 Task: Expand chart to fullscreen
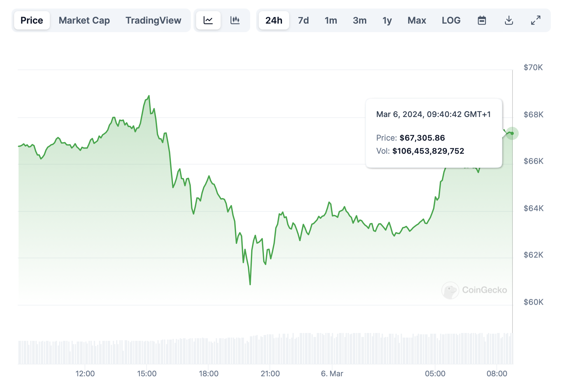535,20
